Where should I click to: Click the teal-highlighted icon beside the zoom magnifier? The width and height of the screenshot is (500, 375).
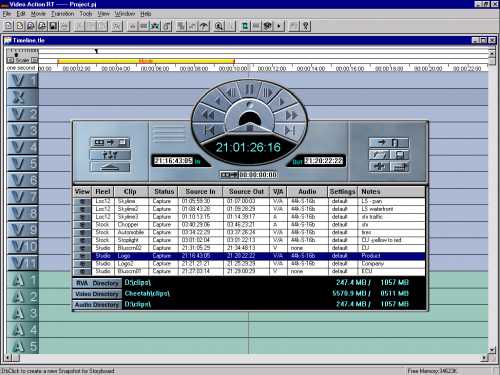245,26
